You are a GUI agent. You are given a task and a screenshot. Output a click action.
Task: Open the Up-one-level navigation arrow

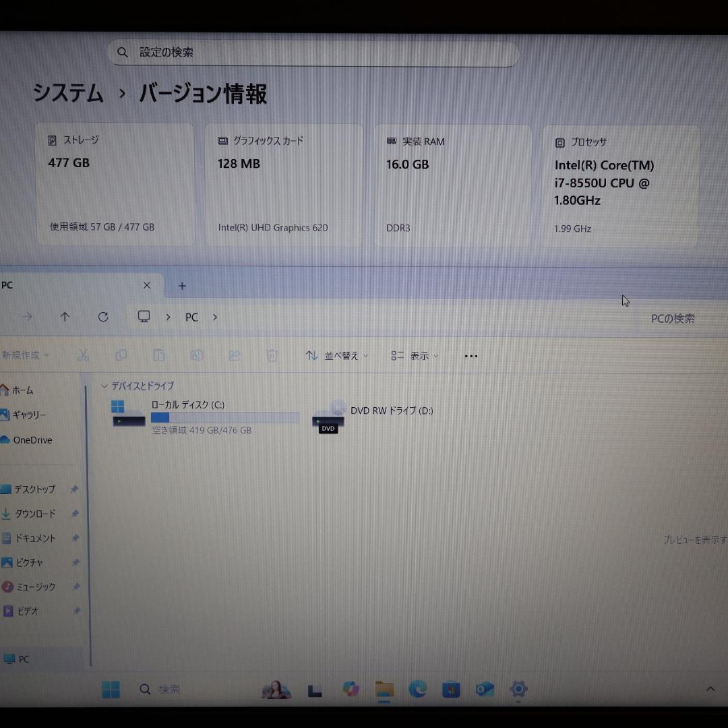click(65, 317)
